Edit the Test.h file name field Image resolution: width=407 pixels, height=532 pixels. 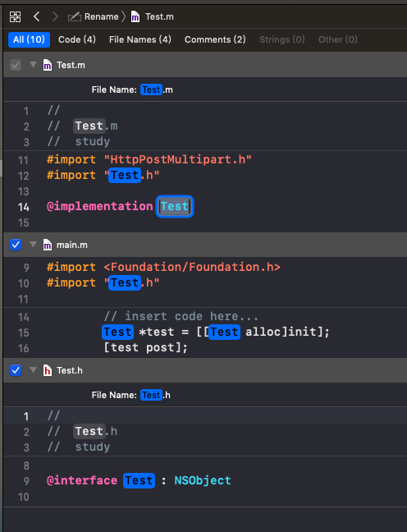pos(151,395)
